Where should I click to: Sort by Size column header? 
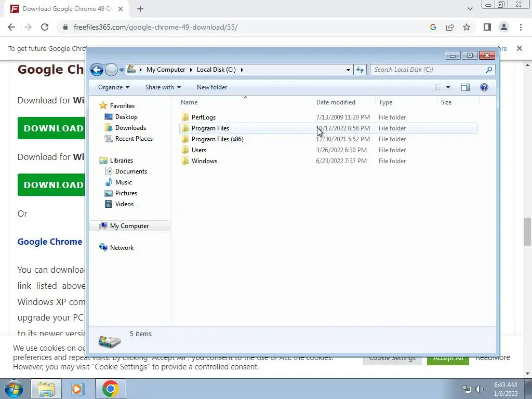(x=458, y=102)
